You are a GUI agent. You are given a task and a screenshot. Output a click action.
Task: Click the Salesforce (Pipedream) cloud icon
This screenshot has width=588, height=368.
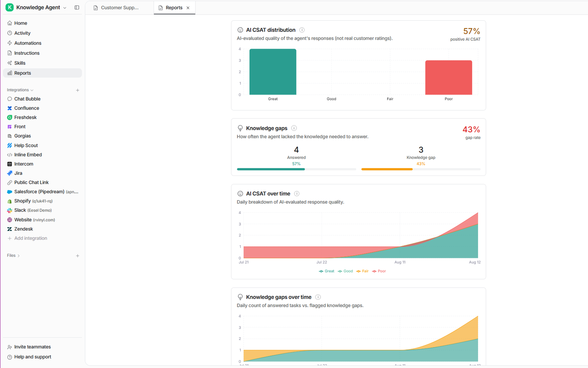[10, 192]
